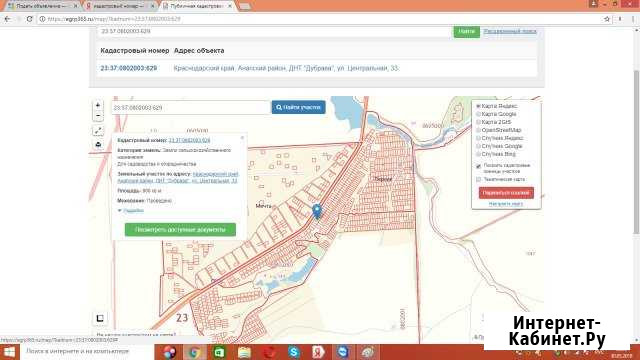Image resolution: width=640 pixels, height=360 pixels.
Task: View site info icon in address bar
Action: click(x=42, y=19)
